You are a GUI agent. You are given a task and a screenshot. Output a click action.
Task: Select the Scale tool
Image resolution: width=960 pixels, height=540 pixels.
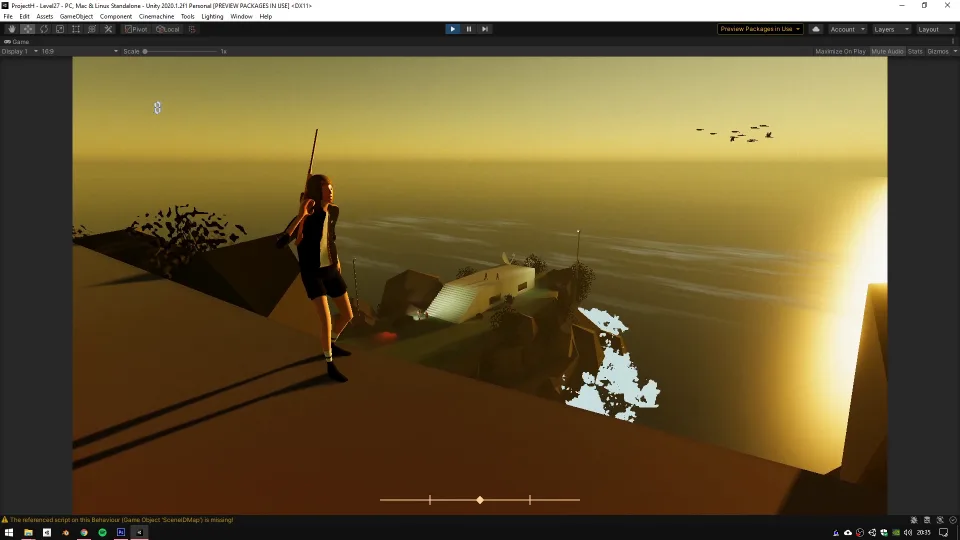60,29
